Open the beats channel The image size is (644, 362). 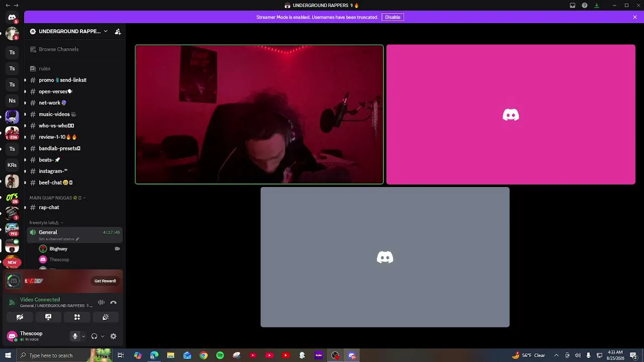(74, 160)
